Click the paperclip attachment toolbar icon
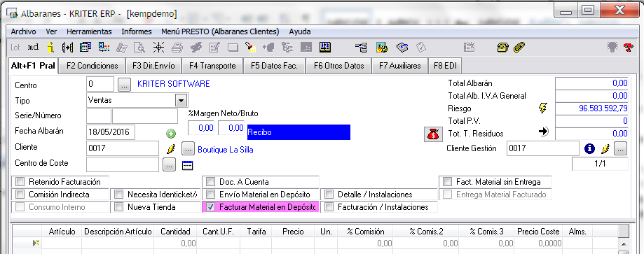Screen dimensions: 644x254 pos(520,48)
